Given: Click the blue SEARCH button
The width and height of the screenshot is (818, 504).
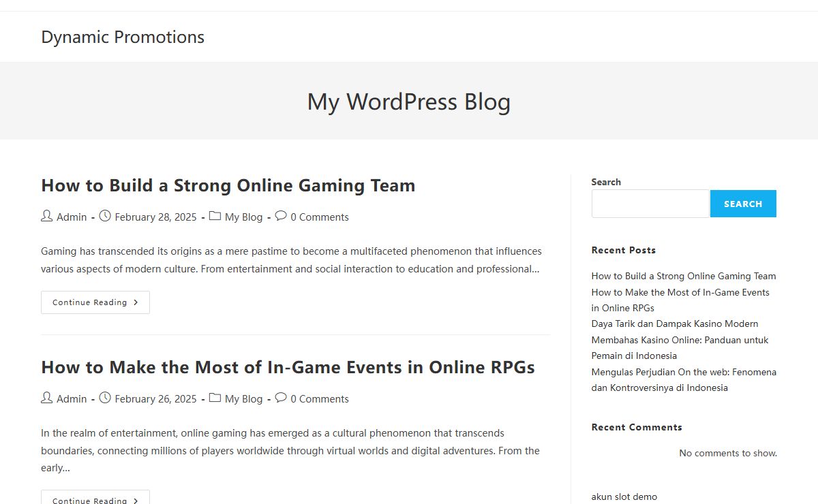Looking at the screenshot, I should (743, 204).
